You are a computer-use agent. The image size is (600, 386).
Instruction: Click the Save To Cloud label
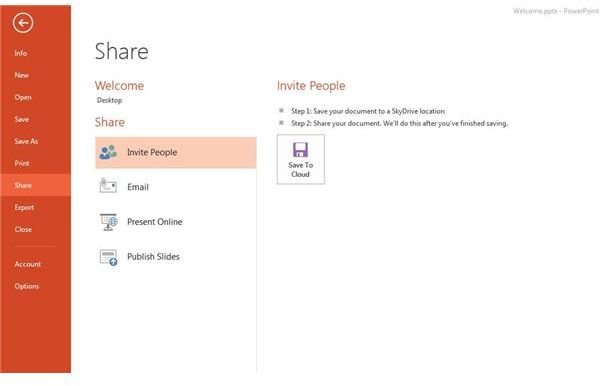tap(300, 169)
